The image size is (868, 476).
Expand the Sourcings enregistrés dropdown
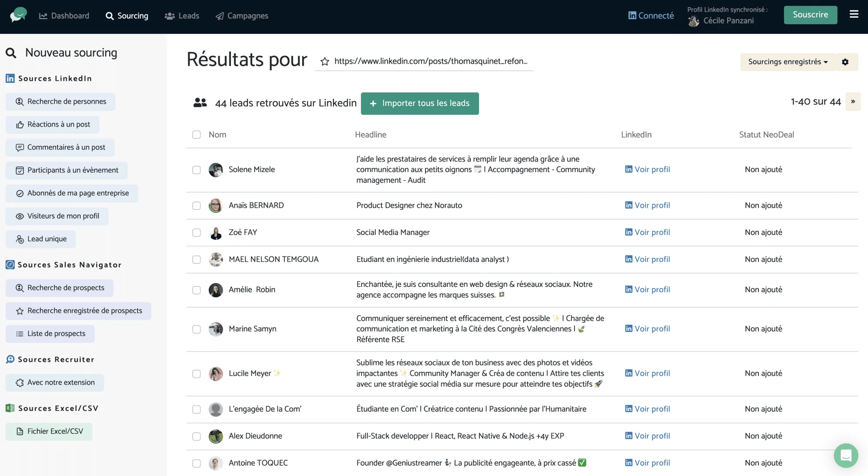788,62
